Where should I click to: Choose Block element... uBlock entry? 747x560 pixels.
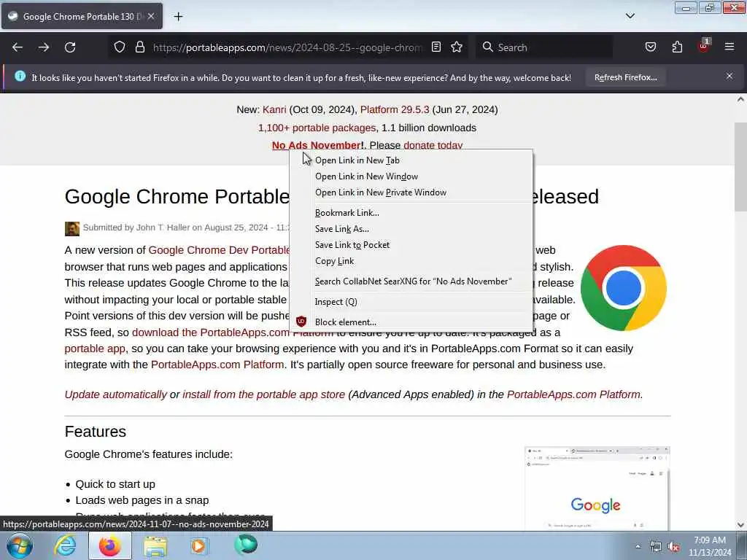[x=411, y=322]
